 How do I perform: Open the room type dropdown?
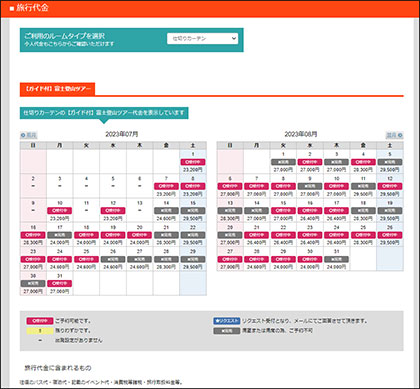pyautogui.click(x=202, y=39)
